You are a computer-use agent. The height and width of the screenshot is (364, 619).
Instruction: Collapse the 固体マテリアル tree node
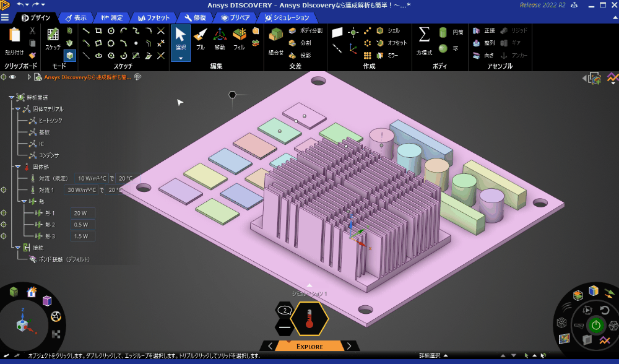point(18,109)
